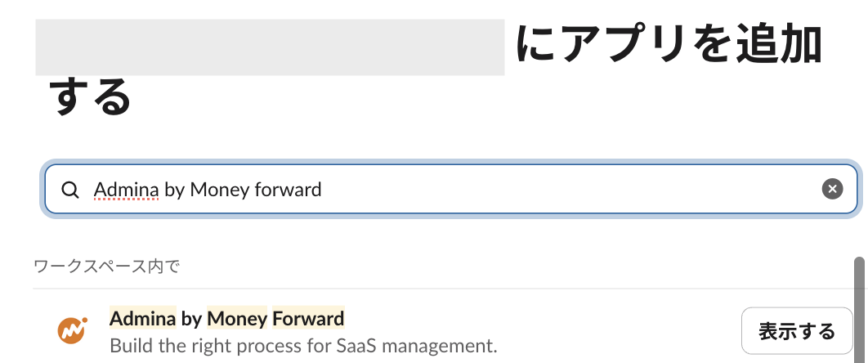Image resolution: width=868 pixels, height=363 pixels.
Task: Click the word Money in search field
Action: [x=220, y=190]
